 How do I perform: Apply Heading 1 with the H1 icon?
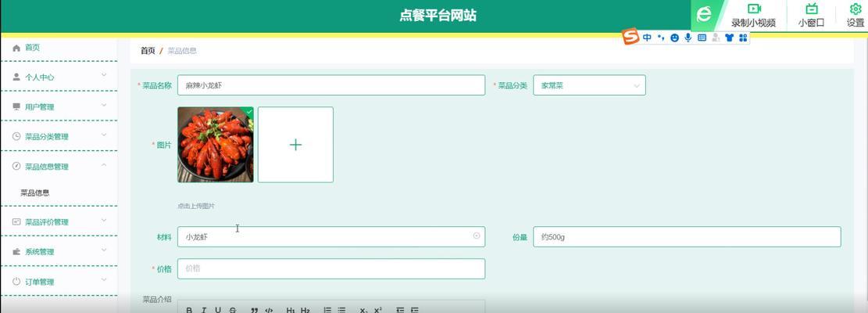tap(291, 310)
